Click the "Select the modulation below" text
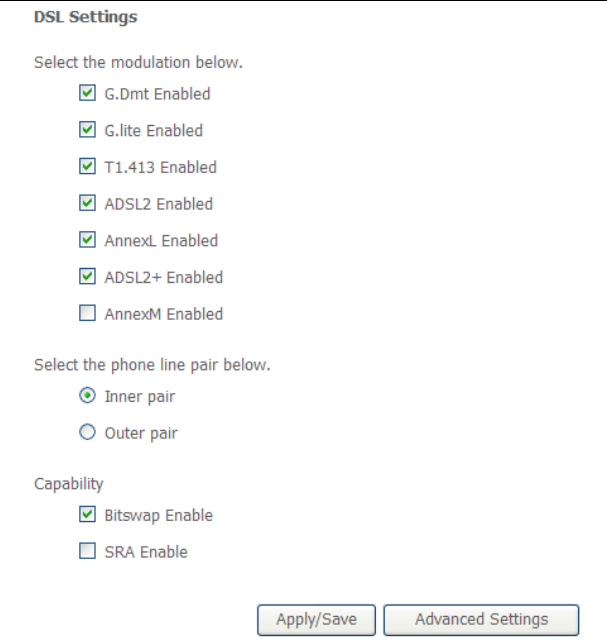607x640 pixels. pyautogui.click(x=138, y=63)
